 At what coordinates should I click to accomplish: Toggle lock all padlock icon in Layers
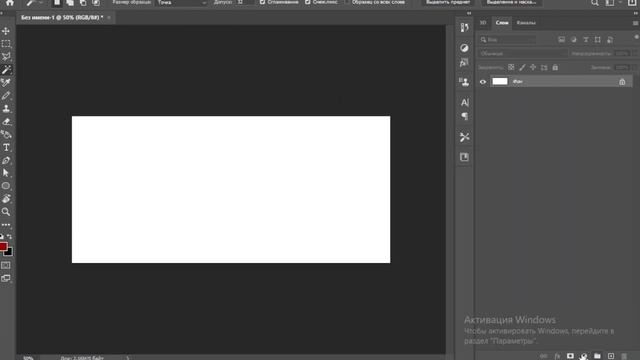pyautogui.click(x=555, y=67)
